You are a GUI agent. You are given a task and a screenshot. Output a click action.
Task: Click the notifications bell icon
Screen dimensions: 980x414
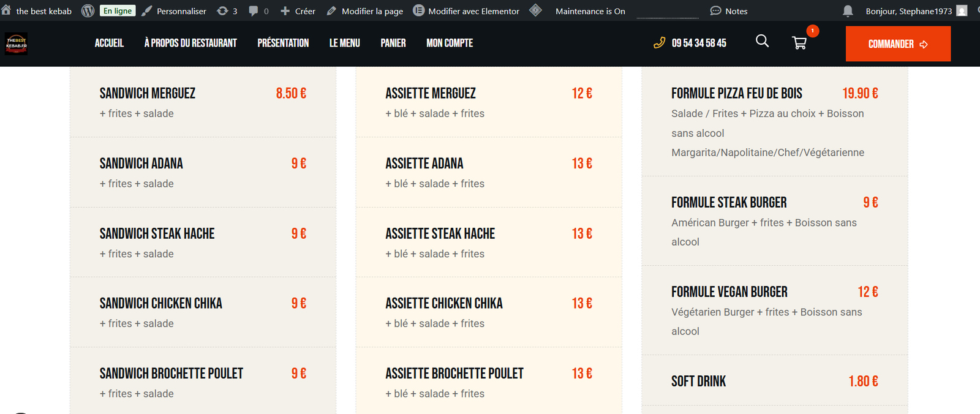848,11
